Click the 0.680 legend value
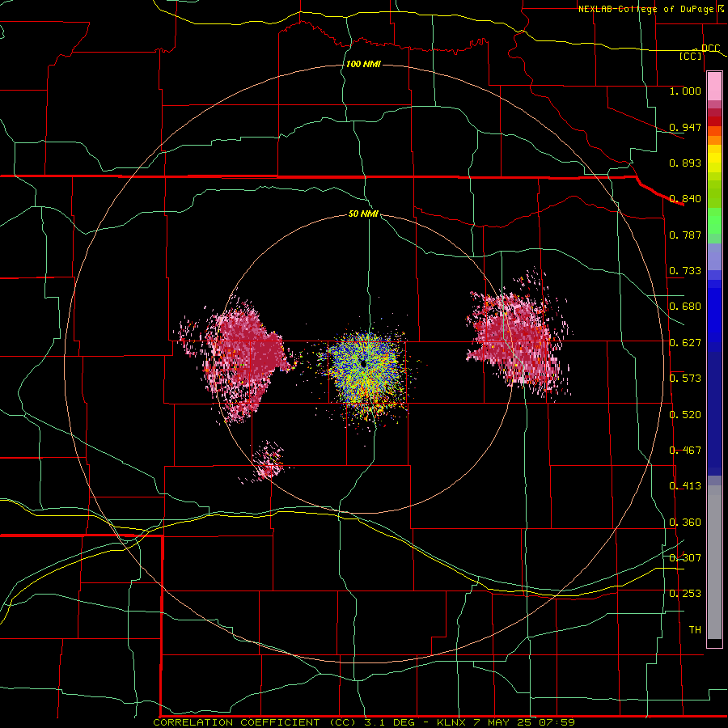 (x=685, y=307)
